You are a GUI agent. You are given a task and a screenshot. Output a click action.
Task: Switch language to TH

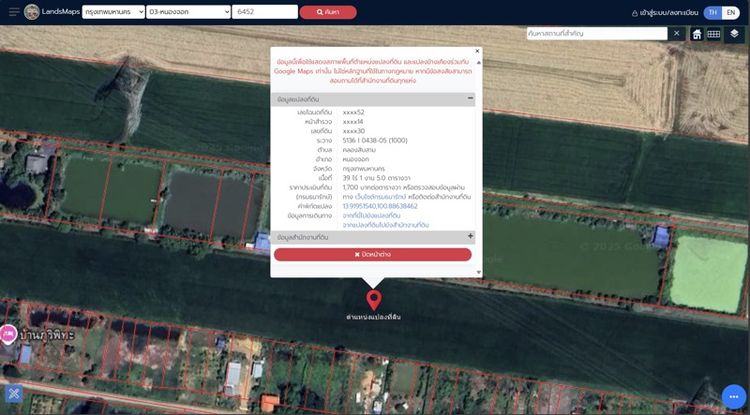[712, 12]
